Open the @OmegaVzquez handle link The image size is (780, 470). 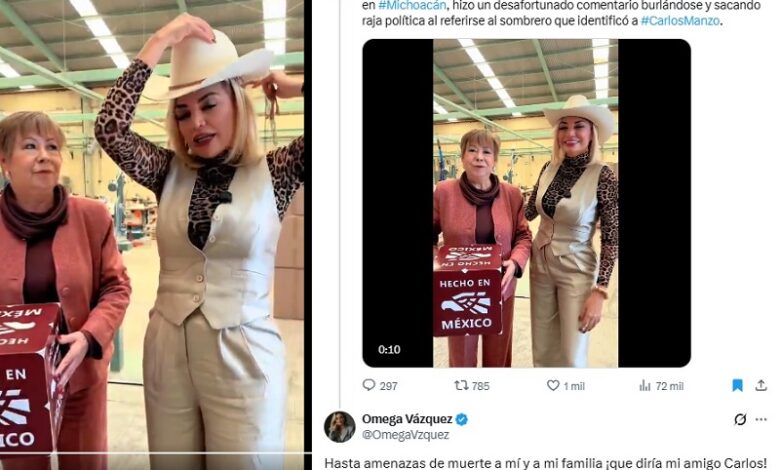(405, 435)
